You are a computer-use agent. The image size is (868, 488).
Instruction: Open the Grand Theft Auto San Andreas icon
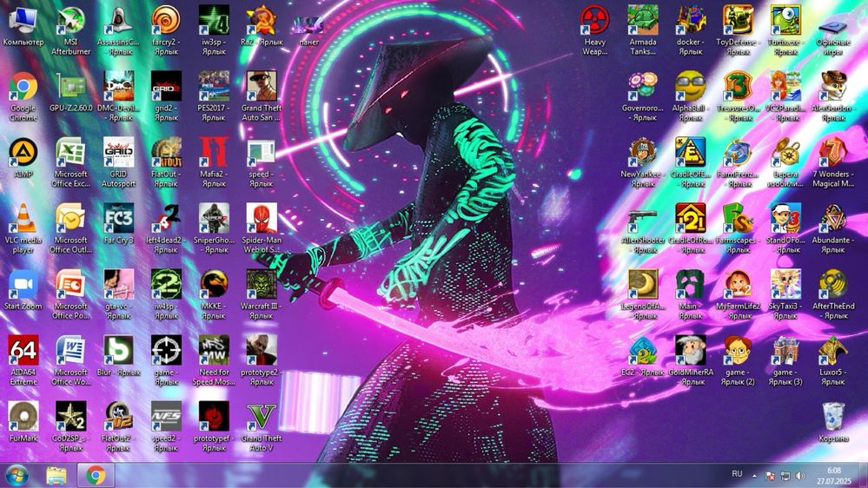[262, 87]
